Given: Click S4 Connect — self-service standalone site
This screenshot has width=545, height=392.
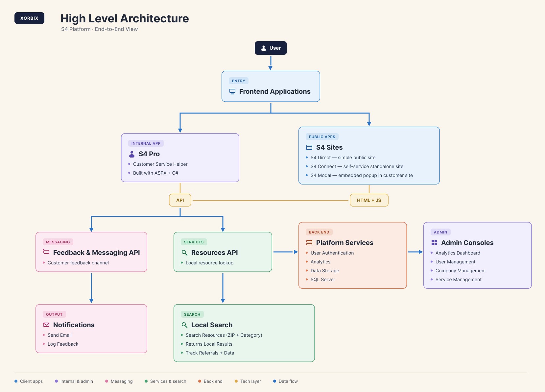Looking at the screenshot, I should (x=357, y=166).
